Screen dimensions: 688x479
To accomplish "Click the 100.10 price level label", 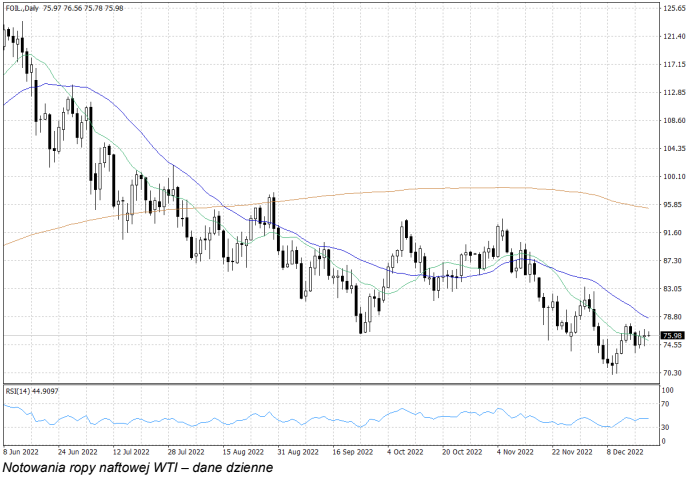I will tap(672, 177).
